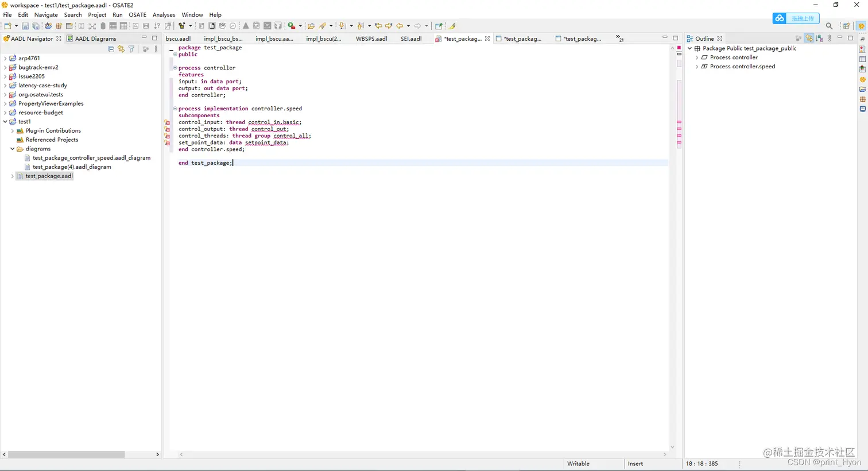Viewport: 868px width, 471px height.
Task: Open the File menu
Action: [7, 15]
